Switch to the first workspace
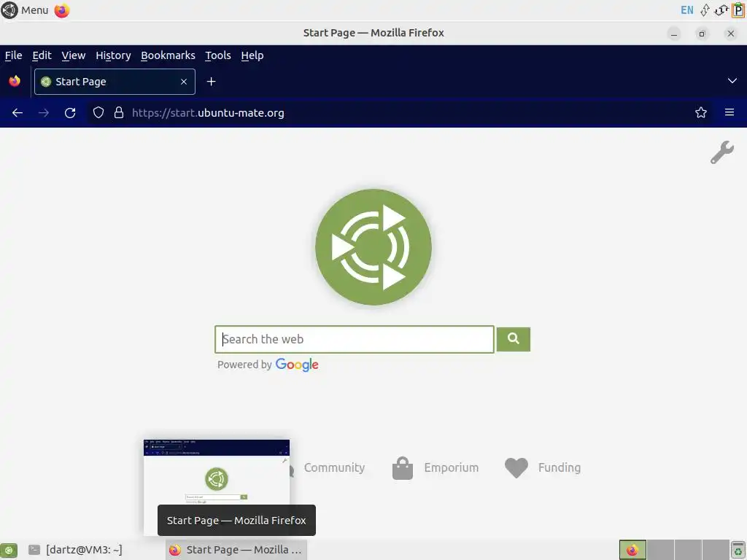747x560 pixels. (632, 550)
